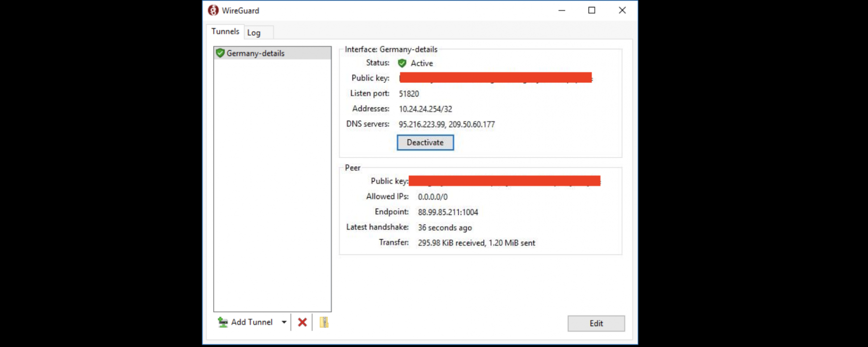This screenshot has height=347, width=868.
Task: Click Allowed IPs value 0.0.0.0/0
Action: (433, 197)
